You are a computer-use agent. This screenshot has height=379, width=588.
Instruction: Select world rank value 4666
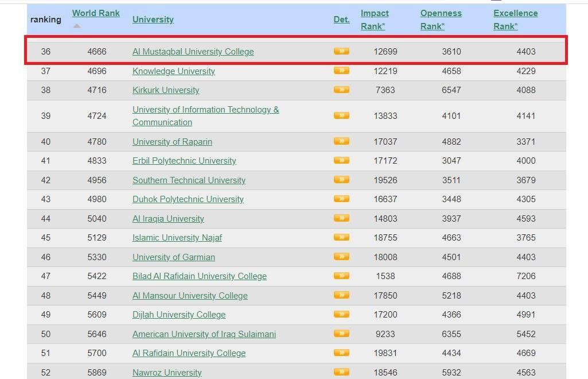click(97, 52)
